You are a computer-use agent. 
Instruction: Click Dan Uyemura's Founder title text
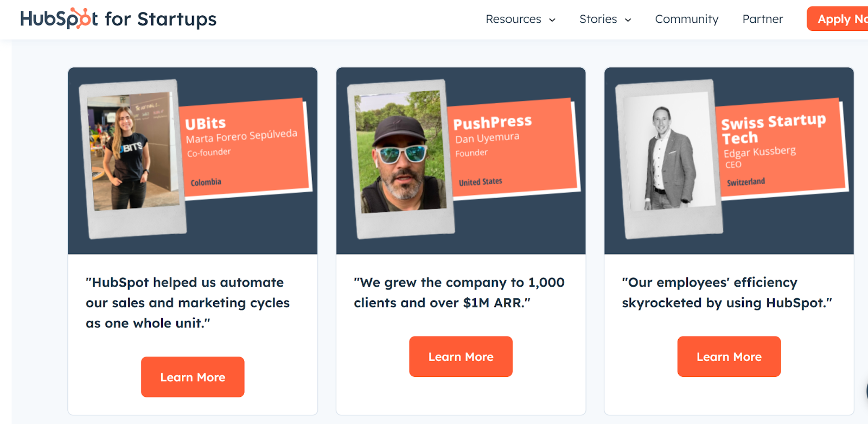click(471, 153)
